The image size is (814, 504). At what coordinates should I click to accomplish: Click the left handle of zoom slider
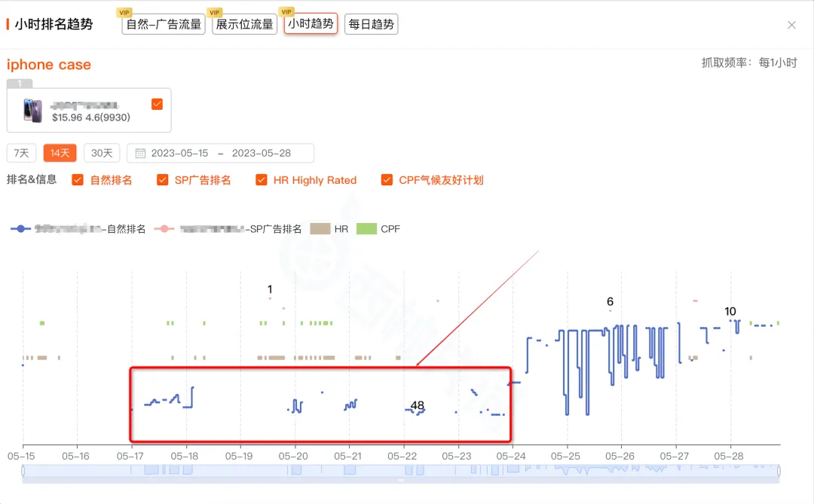click(x=23, y=471)
